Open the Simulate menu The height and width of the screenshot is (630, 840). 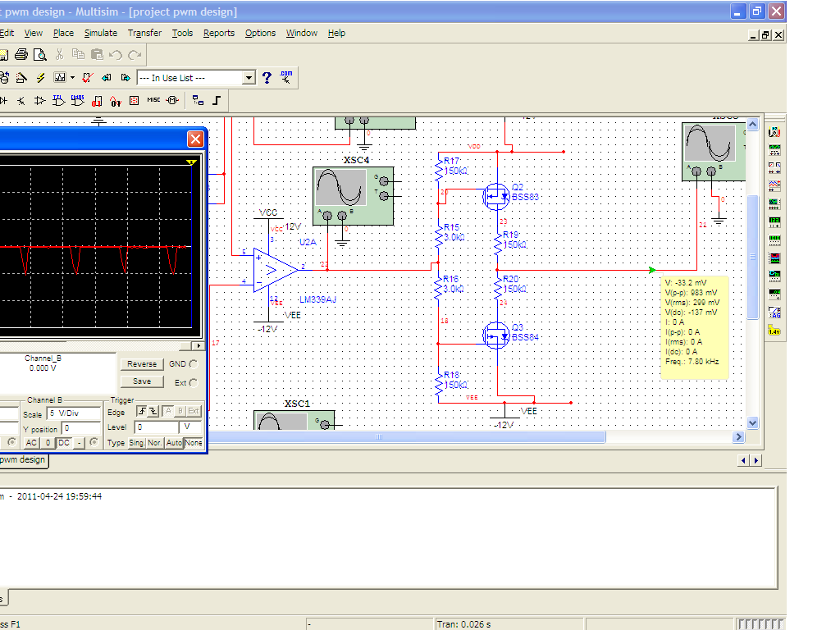point(101,33)
